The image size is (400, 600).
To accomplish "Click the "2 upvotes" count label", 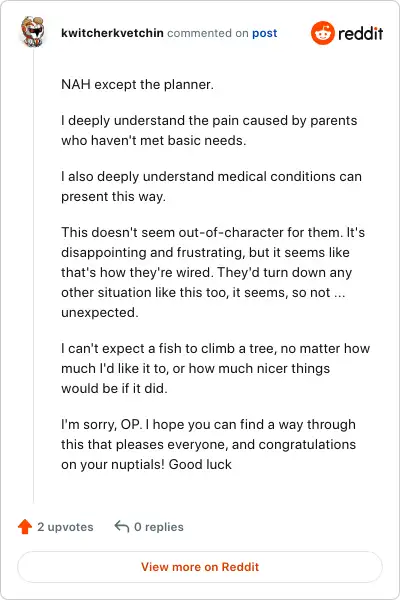I will [x=65, y=527].
